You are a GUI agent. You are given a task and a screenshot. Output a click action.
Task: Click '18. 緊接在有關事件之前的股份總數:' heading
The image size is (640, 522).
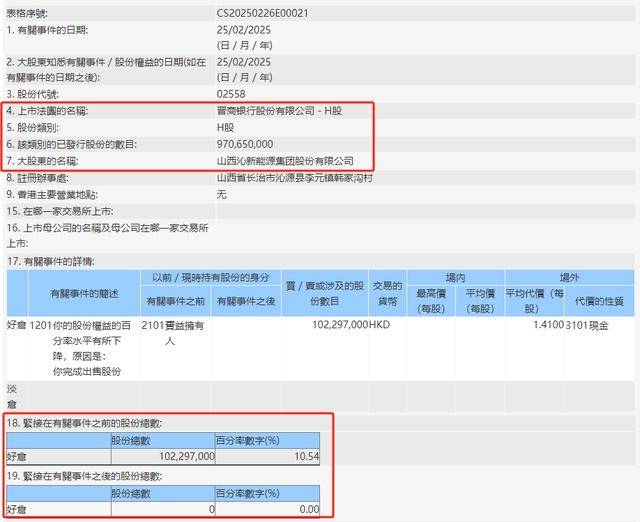(x=84, y=423)
